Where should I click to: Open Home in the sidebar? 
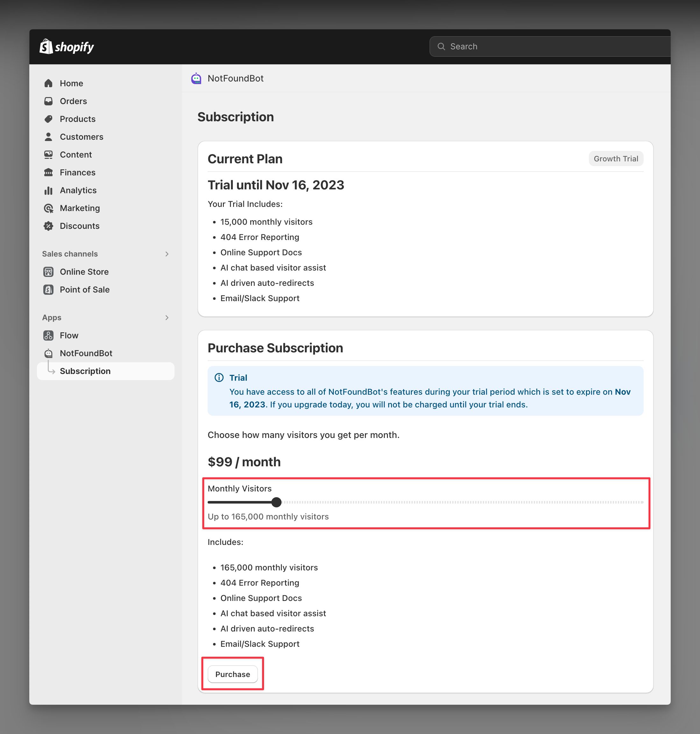(x=106, y=83)
